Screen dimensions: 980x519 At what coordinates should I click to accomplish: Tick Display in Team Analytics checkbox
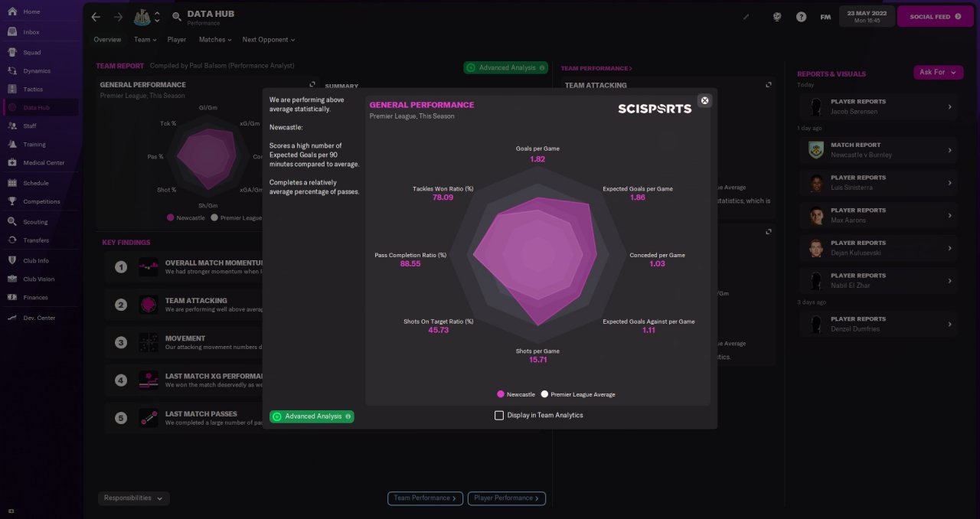tap(499, 415)
